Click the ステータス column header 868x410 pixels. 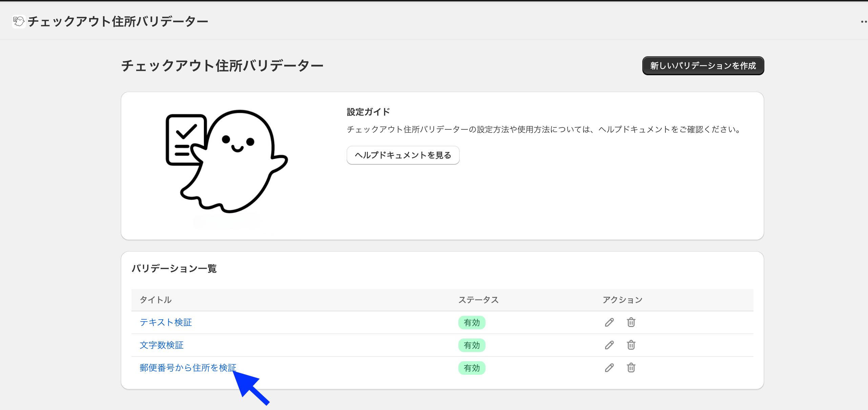click(478, 300)
